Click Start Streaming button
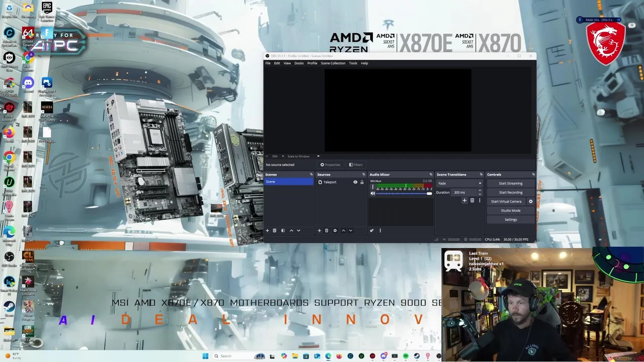Viewport: 644px width, 362px height. tap(511, 184)
